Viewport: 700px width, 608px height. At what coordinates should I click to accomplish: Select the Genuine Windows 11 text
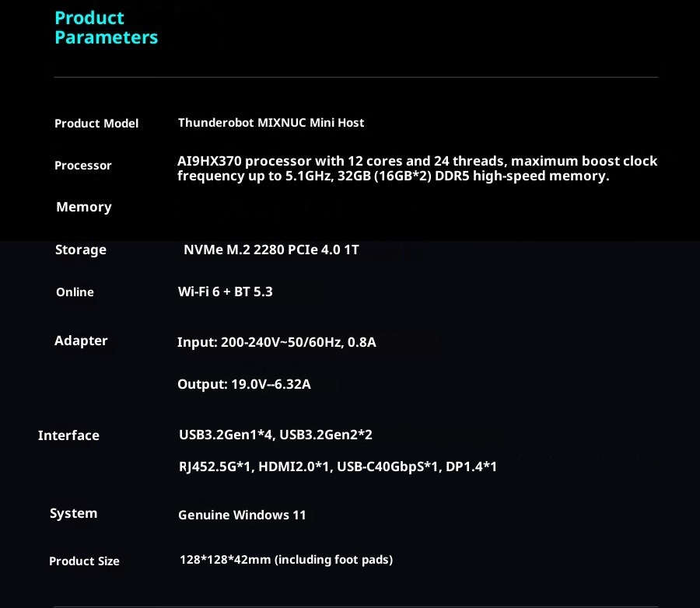242,515
